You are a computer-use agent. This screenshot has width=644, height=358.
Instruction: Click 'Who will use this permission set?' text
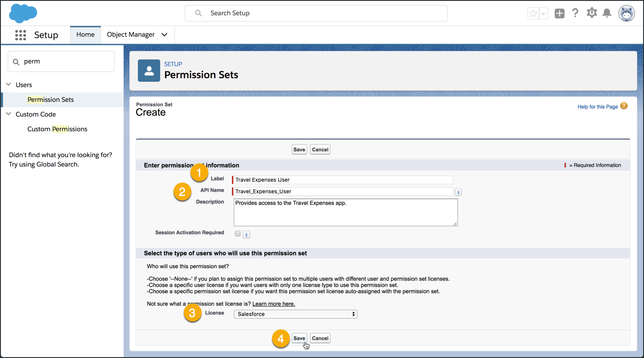[188, 266]
